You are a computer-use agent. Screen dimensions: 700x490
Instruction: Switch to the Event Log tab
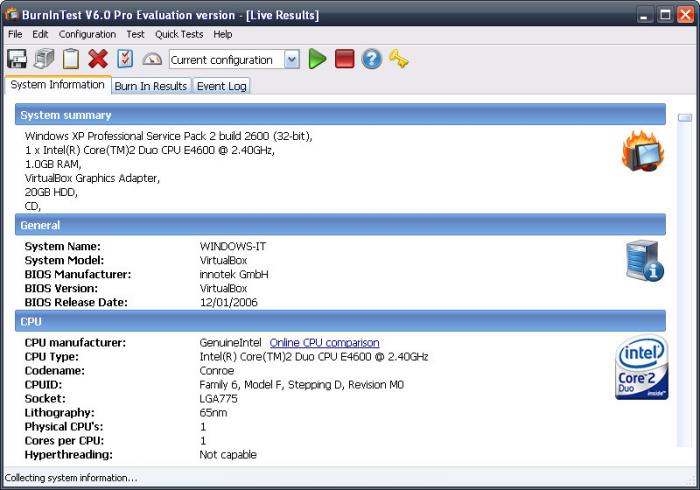221,86
